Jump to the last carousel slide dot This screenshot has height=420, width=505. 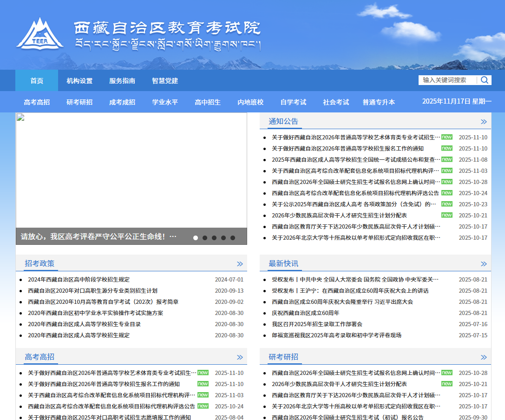click(x=233, y=238)
